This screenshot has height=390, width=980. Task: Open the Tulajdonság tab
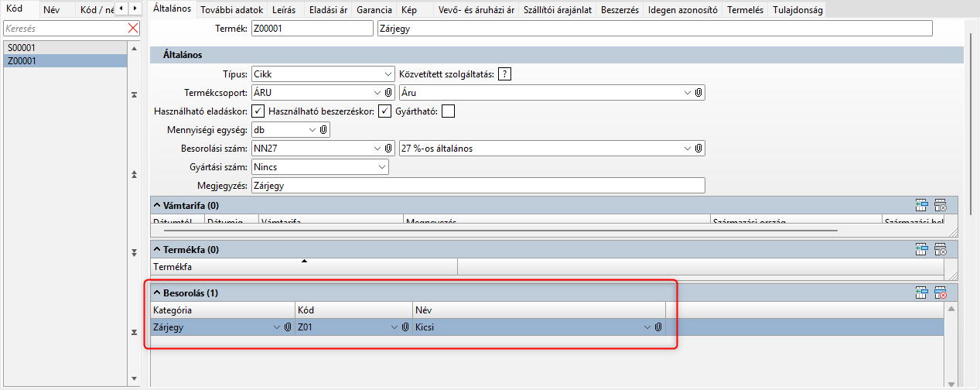click(796, 10)
